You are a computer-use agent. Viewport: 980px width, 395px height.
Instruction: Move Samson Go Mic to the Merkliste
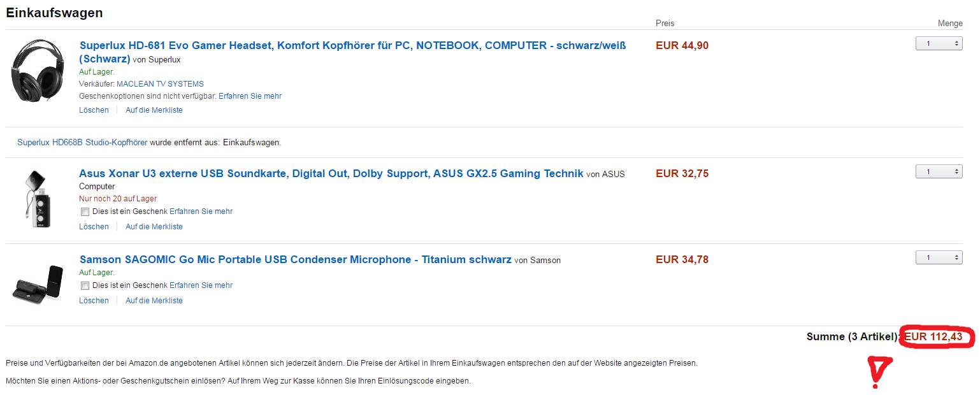154,301
